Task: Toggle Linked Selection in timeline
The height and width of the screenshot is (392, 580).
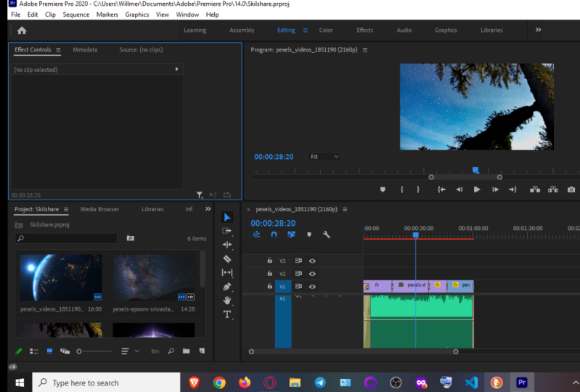Action: click(x=292, y=234)
